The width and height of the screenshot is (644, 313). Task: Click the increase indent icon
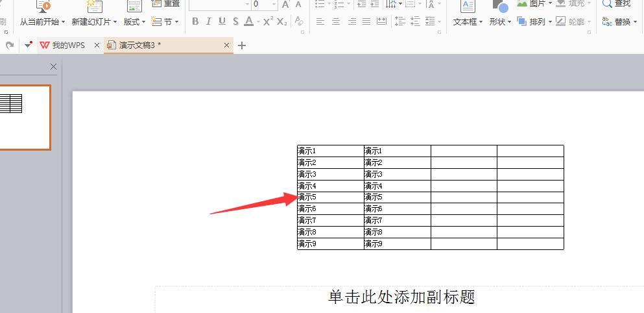pyautogui.click(x=375, y=4)
